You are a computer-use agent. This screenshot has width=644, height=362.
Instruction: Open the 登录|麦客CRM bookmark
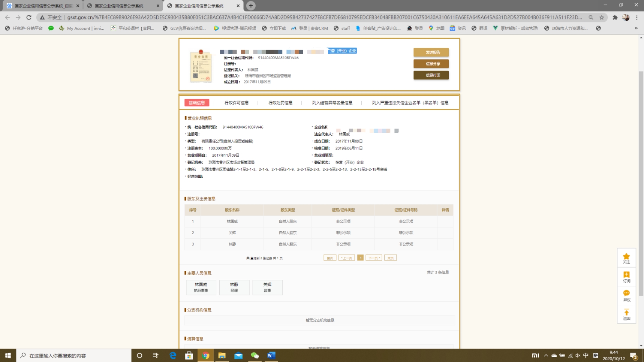tap(310, 28)
